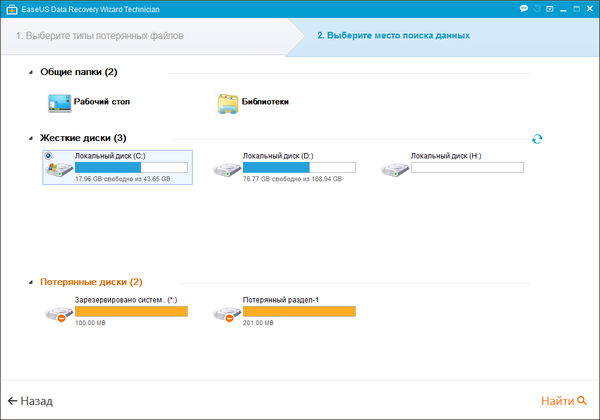
Task: Click the history clock icon in title bar
Action: [537, 8]
